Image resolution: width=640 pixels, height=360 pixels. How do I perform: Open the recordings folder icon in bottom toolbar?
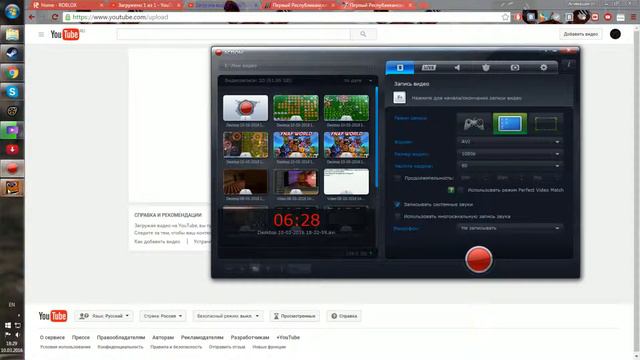point(255,268)
